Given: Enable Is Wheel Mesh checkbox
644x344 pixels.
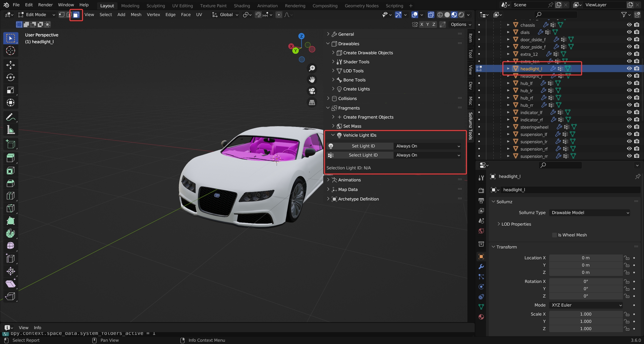Looking at the screenshot, I should point(555,235).
